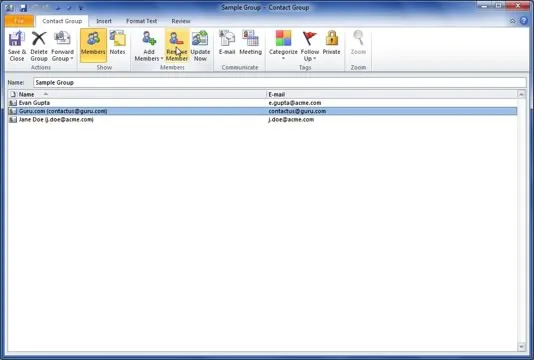The width and height of the screenshot is (534, 360).
Task: Toggle the Members view button
Action: 93,45
